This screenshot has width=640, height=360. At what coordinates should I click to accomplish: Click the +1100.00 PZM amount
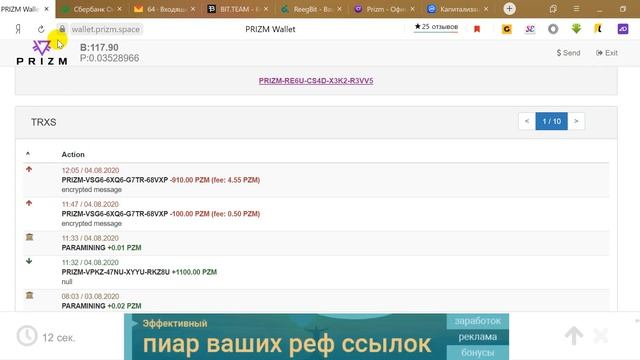[194, 272]
